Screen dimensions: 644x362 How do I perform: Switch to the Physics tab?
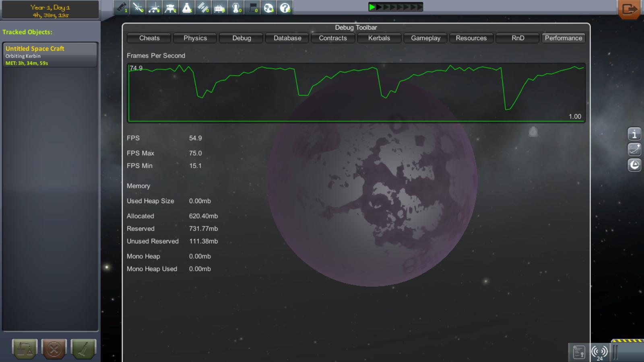(195, 38)
